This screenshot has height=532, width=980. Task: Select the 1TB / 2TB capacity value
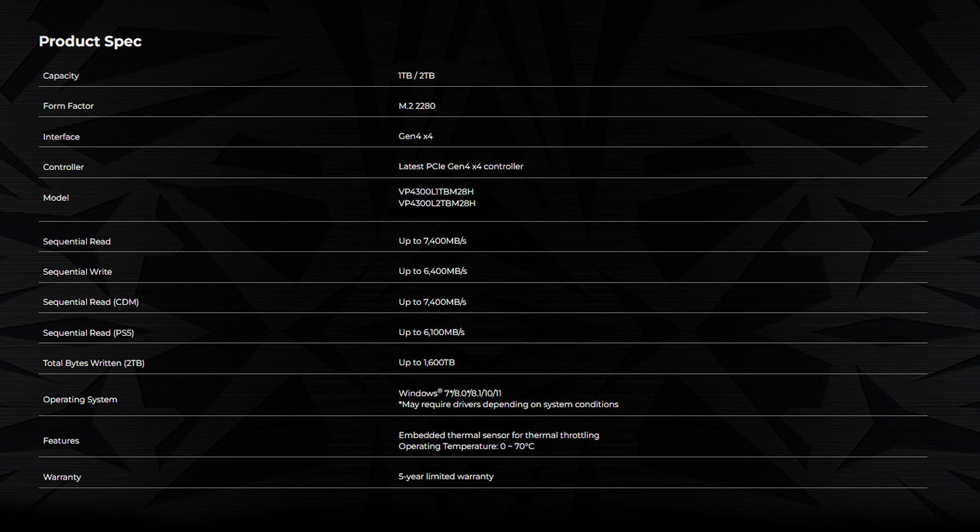[x=416, y=76]
